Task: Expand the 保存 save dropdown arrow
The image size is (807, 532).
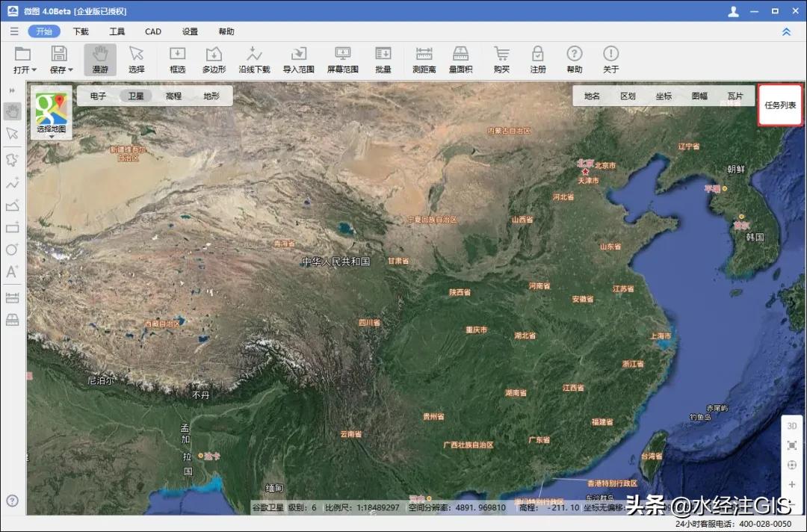Action: [x=69, y=68]
